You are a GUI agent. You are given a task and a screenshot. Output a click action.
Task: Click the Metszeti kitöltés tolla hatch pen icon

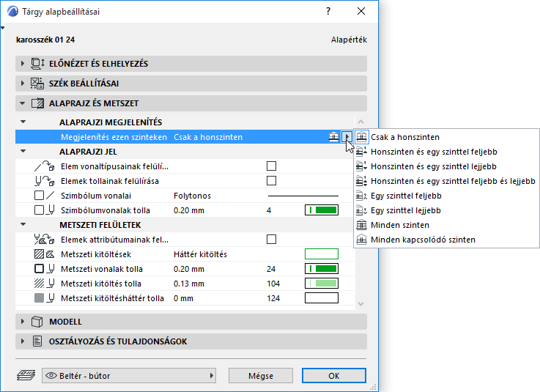coord(45,284)
